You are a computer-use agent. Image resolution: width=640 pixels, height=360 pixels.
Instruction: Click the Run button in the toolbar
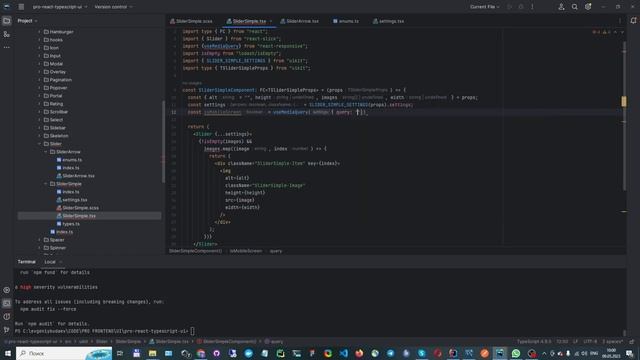(509, 7)
